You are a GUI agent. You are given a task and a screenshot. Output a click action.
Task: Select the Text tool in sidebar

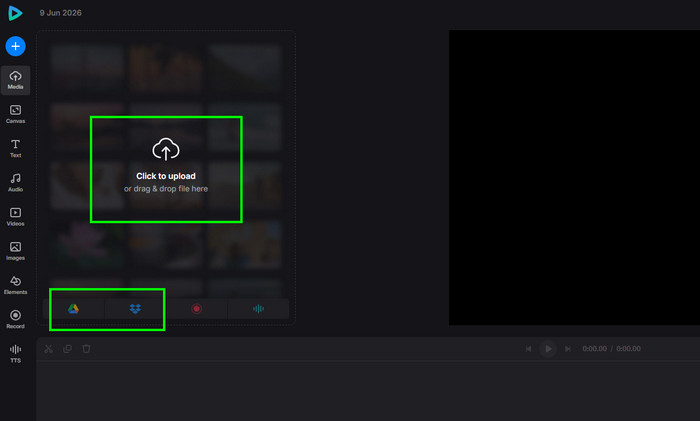pos(16,149)
